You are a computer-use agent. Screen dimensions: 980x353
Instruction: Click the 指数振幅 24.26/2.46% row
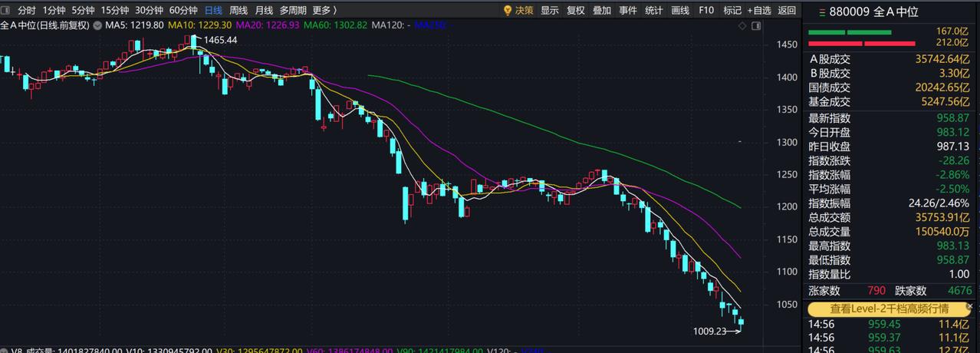click(891, 203)
